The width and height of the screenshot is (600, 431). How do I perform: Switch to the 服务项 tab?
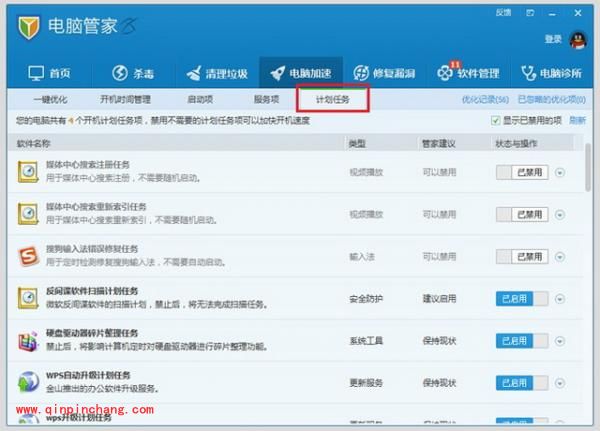(266, 100)
